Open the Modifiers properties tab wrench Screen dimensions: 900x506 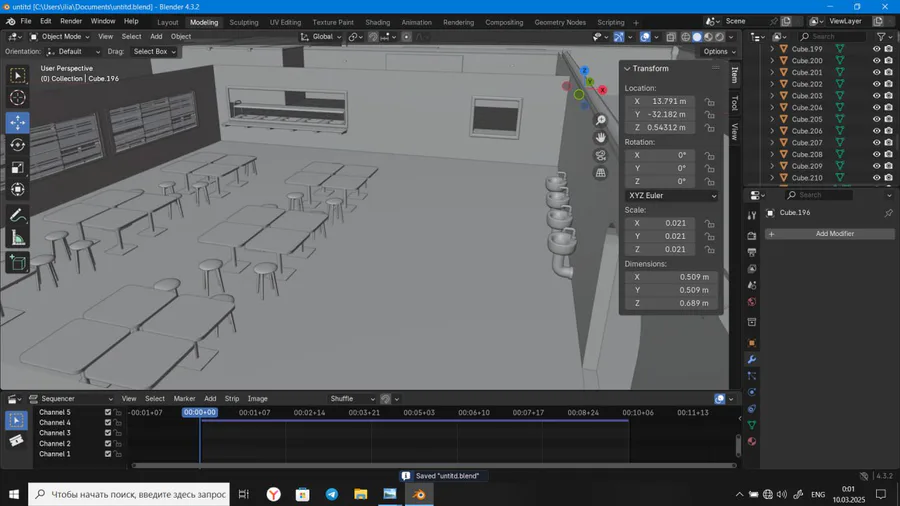pos(752,360)
